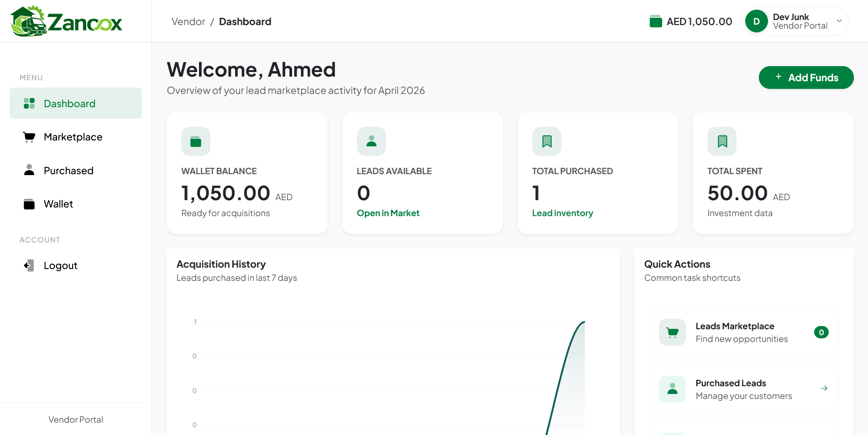The height and width of the screenshot is (435, 868).
Task: Click the Leads Available person icon
Action: point(371,141)
